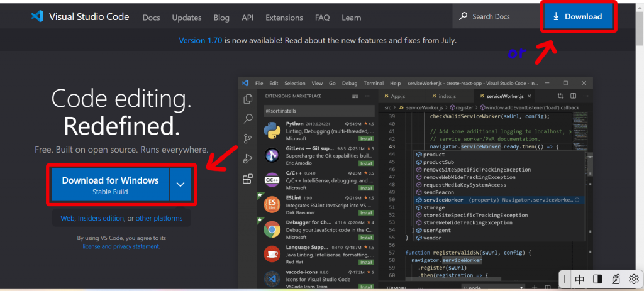Select the Extensions icon in the activity bar
Image resolution: width=644 pixels, height=291 pixels.
248,179
